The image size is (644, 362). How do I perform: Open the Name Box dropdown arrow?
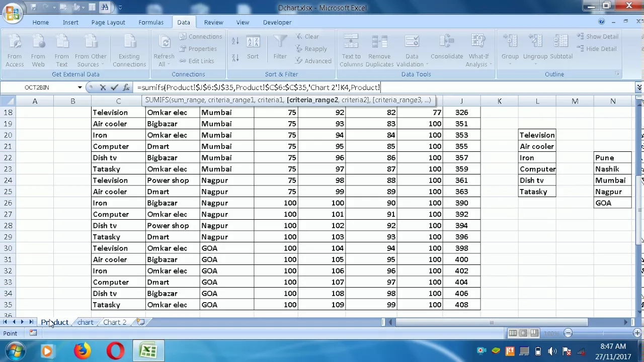(x=79, y=87)
